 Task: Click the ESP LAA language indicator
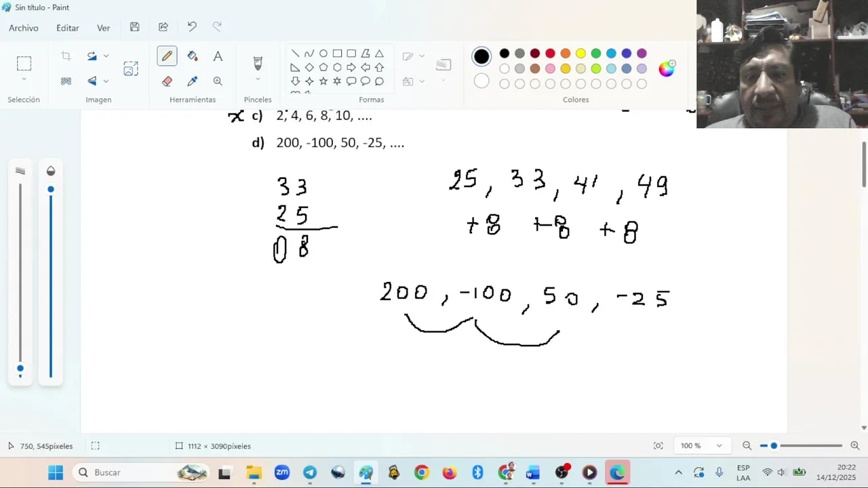point(743,472)
